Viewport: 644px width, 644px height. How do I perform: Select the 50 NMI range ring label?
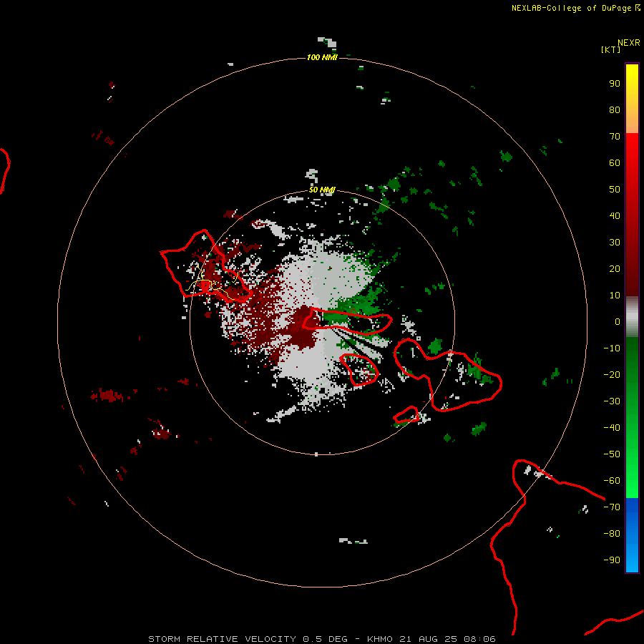click(x=322, y=190)
